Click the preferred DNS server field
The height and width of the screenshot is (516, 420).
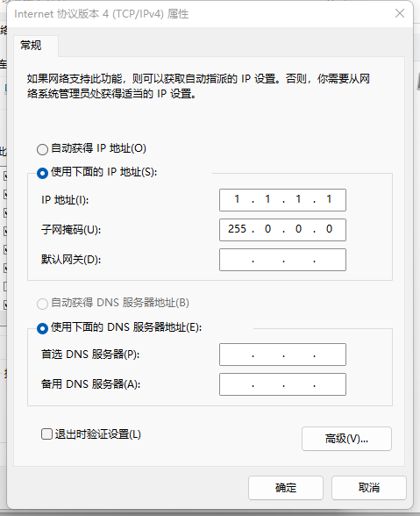pyautogui.click(x=282, y=355)
